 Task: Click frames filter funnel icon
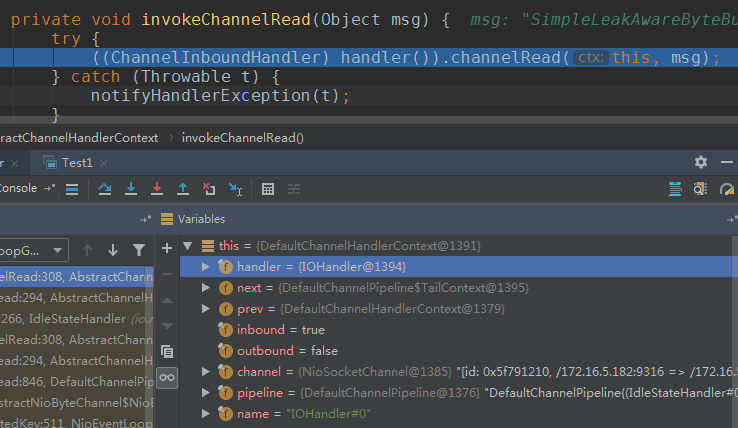pyautogui.click(x=139, y=250)
